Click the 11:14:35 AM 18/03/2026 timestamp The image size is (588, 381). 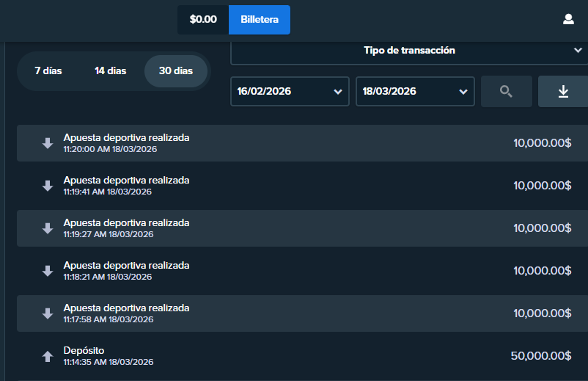click(109, 362)
